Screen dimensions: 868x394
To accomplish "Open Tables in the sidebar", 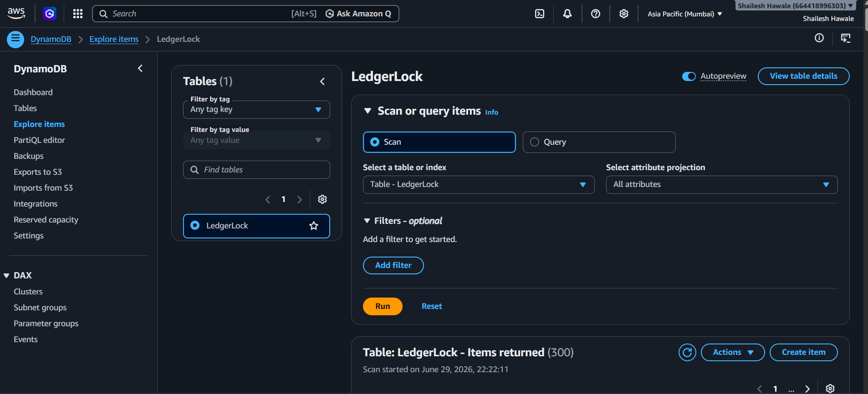I will coord(25,108).
